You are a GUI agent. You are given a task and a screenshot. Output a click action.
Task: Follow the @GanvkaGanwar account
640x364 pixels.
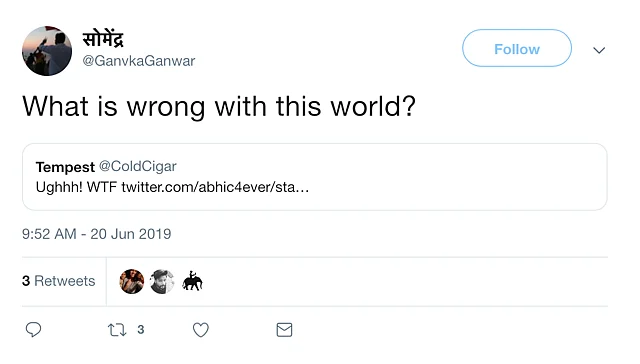click(517, 48)
